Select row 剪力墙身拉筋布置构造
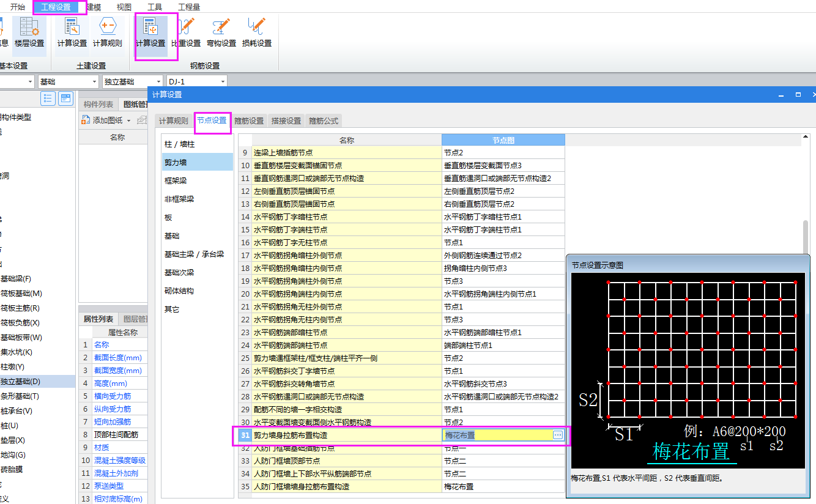This screenshot has width=816, height=504. [x=347, y=435]
